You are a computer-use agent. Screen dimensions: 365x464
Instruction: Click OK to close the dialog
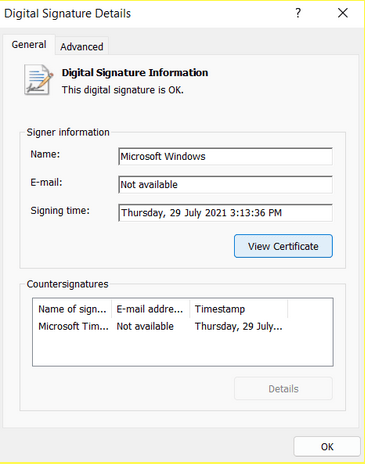327,446
